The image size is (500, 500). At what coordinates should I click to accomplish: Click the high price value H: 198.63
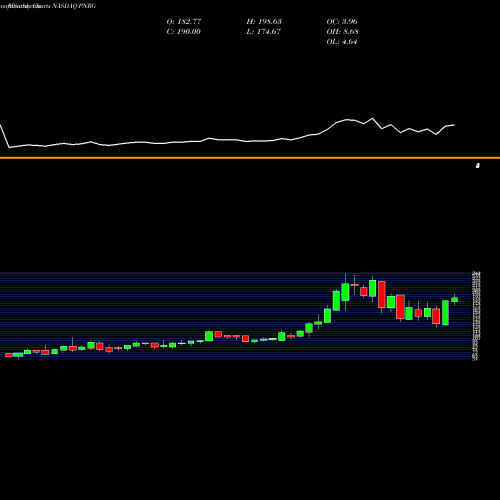(264, 22)
